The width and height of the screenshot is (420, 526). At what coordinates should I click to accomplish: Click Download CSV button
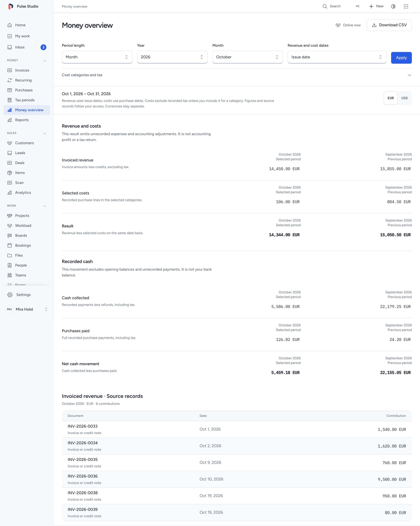(389, 25)
